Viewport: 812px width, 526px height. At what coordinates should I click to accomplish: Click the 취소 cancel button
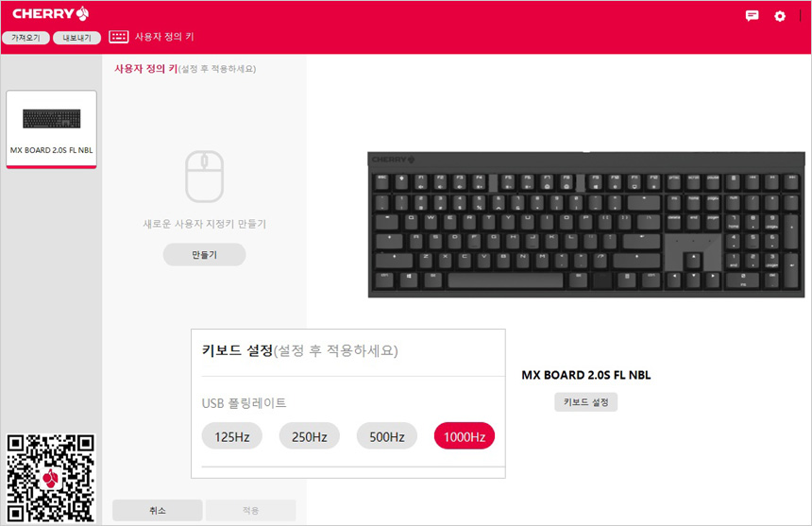pyautogui.click(x=158, y=511)
